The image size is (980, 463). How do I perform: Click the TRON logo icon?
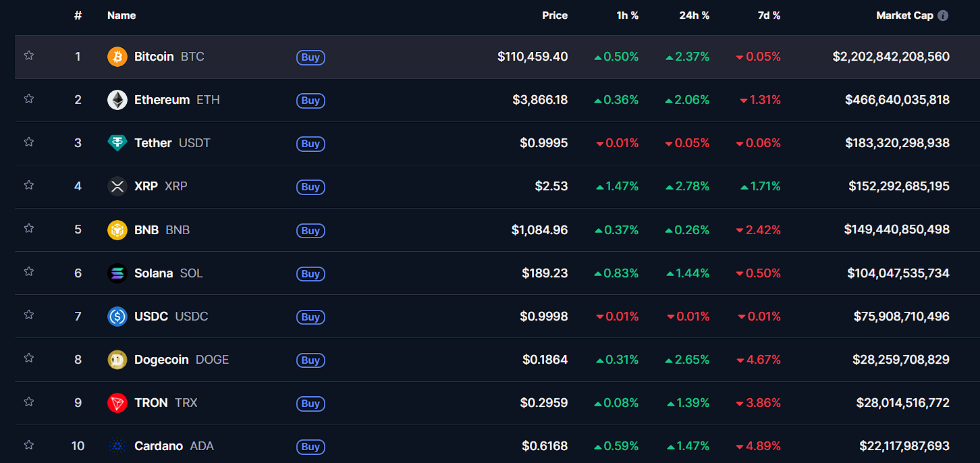[x=117, y=403]
